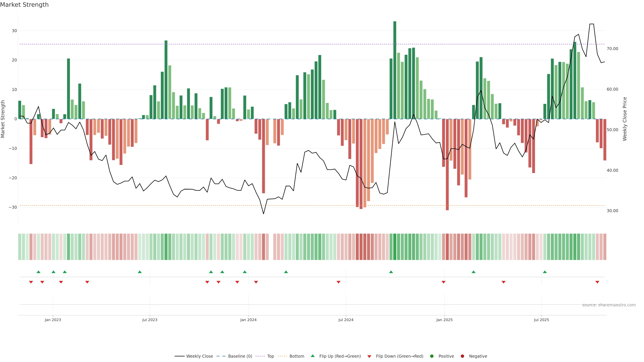The width and height of the screenshot is (644, 362).
Task: Click the first green flip-up triangle marker
Action: point(39,272)
